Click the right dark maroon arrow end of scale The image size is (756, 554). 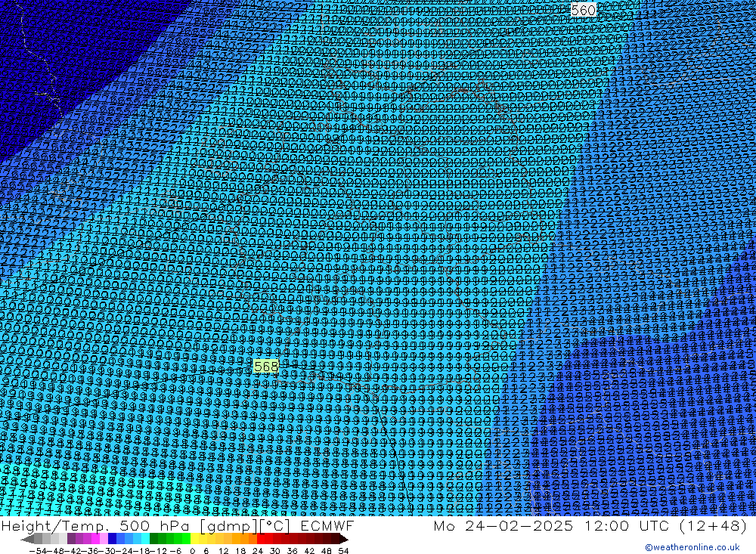tap(344, 540)
